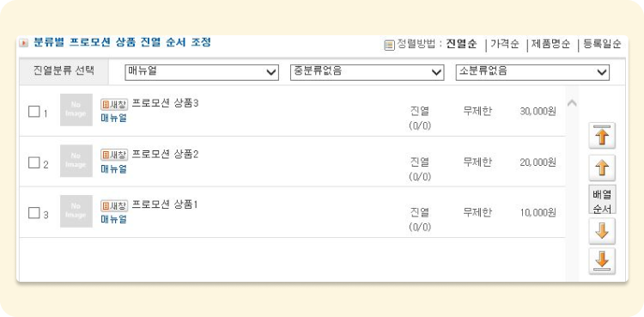This screenshot has width=644, height=317.
Task: Move selected item down one step arrow
Action: point(602,231)
